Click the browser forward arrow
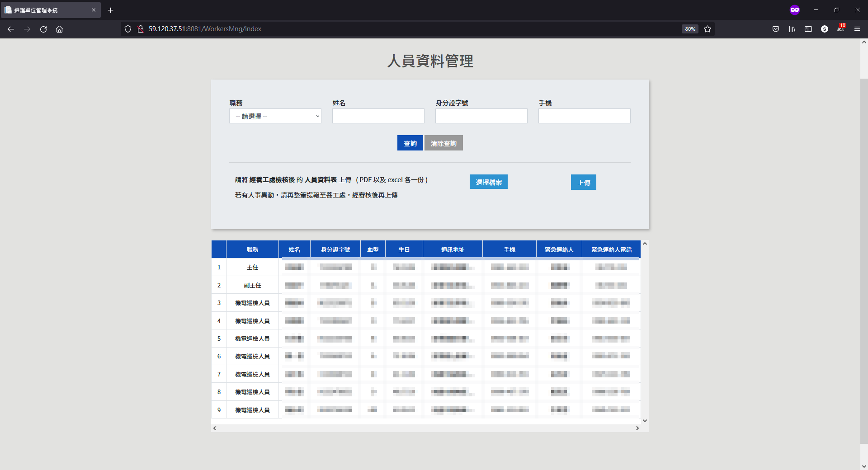The height and width of the screenshot is (470, 868). pyautogui.click(x=27, y=29)
